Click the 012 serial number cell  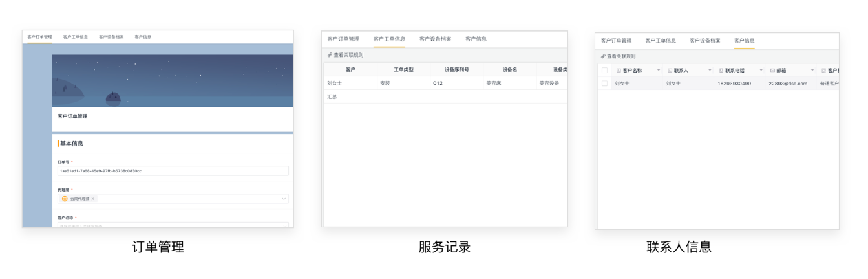456,83
